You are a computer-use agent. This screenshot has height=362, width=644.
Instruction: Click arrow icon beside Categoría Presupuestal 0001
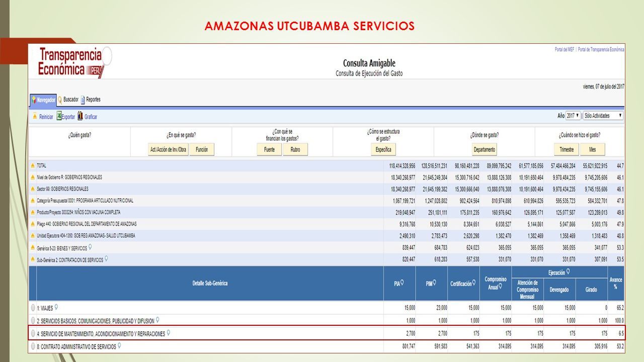(33, 200)
